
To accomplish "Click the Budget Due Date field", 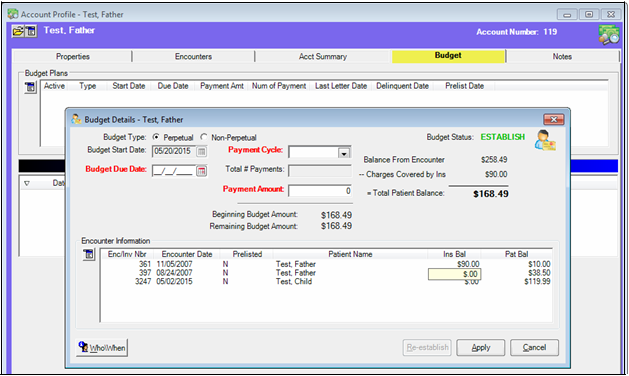I will 173,171.
